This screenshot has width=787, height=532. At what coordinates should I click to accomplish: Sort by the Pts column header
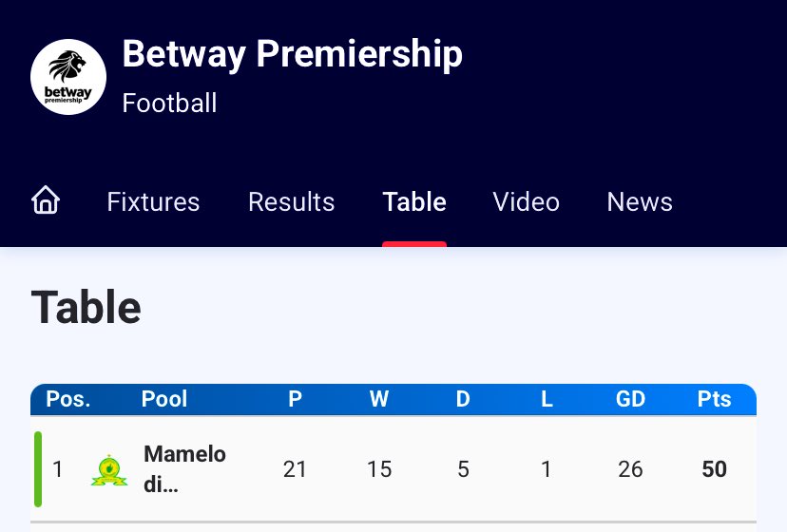(715, 399)
